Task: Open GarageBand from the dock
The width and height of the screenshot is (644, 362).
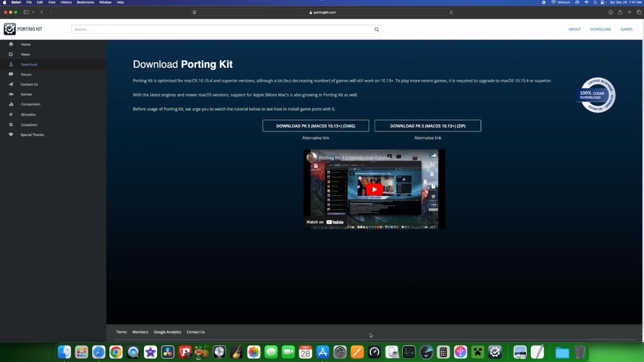Action: pyautogui.click(x=236, y=352)
